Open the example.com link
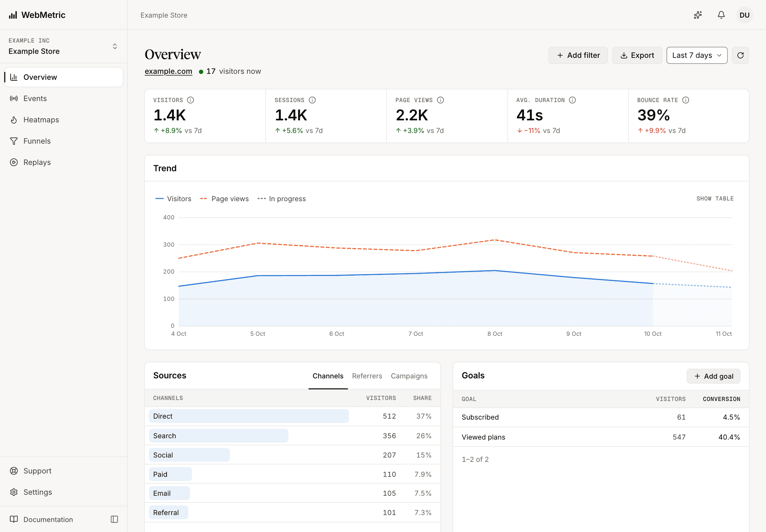Image resolution: width=766 pixels, height=532 pixels. click(x=168, y=71)
